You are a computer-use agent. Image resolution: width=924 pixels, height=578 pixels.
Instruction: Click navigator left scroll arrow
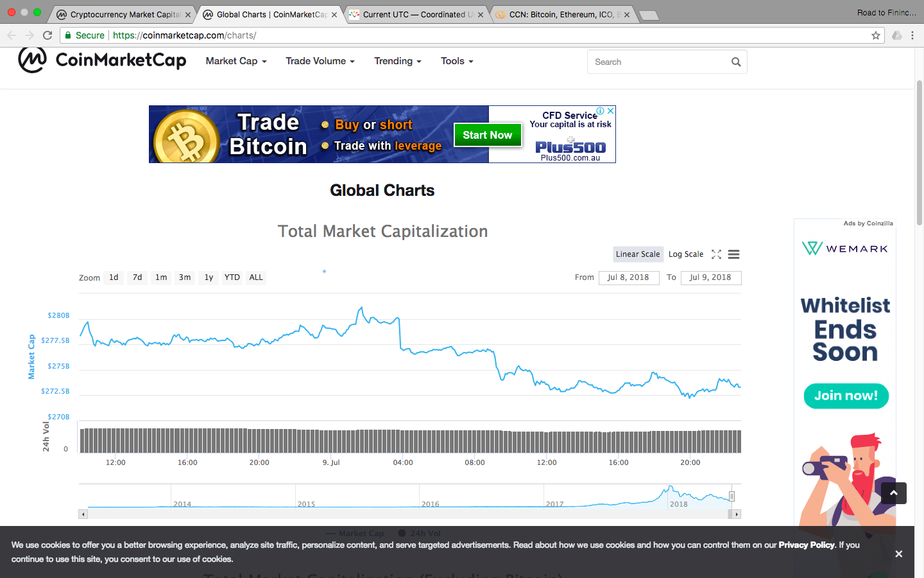pos(83,514)
